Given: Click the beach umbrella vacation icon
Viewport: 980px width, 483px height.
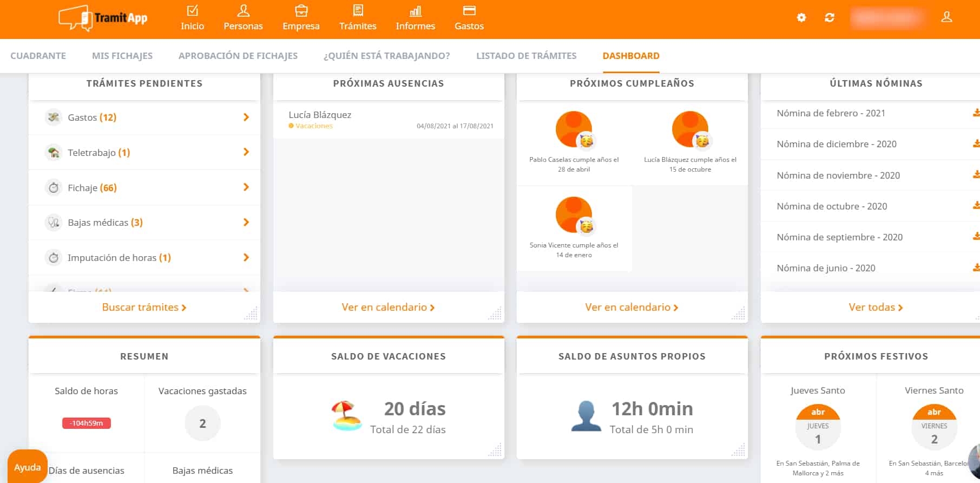Looking at the screenshot, I should (346, 416).
